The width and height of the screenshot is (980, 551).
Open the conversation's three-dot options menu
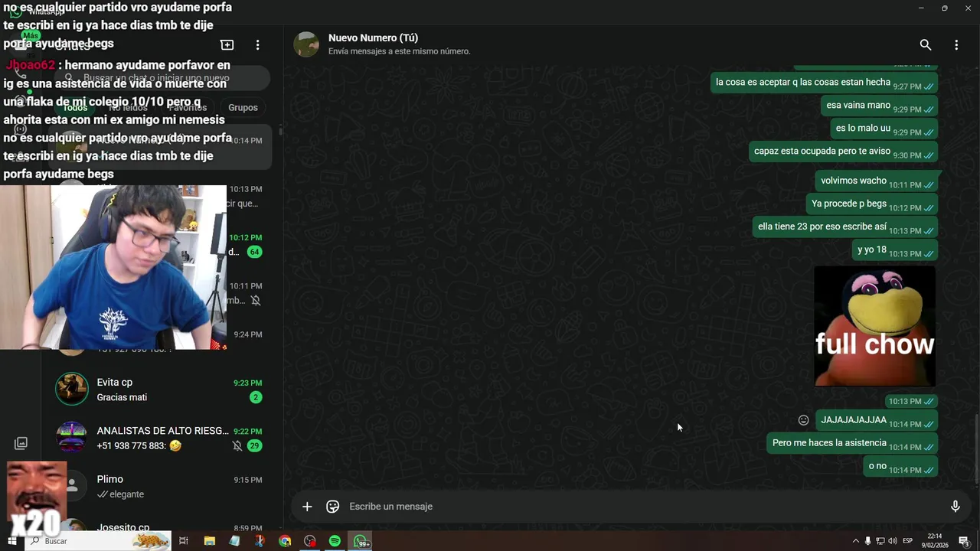(956, 45)
